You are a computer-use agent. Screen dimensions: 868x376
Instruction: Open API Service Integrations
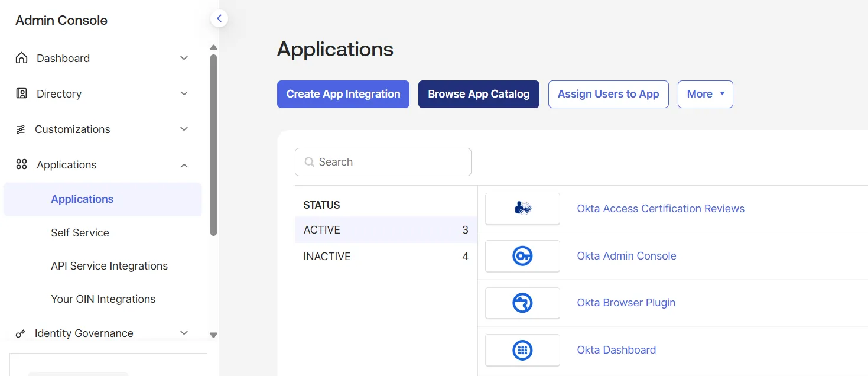point(109,266)
